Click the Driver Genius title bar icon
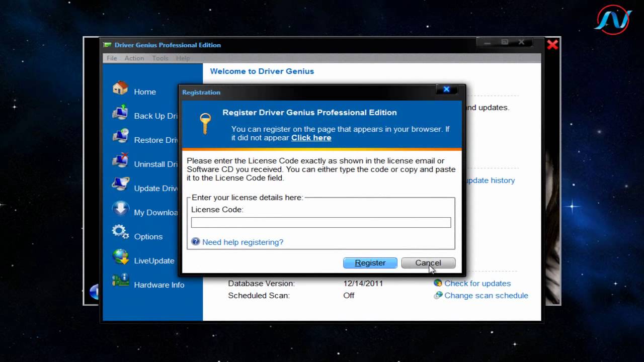644x362 pixels. [x=108, y=45]
